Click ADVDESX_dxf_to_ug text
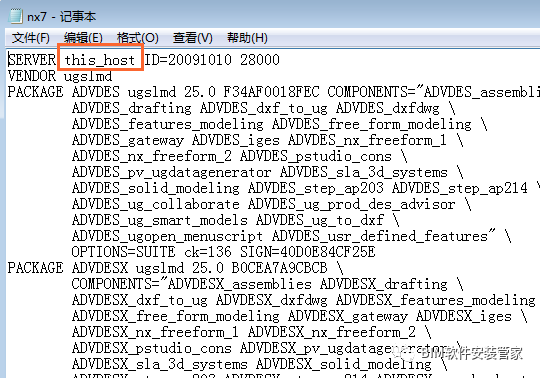 pyautogui.click(x=139, y=300)
